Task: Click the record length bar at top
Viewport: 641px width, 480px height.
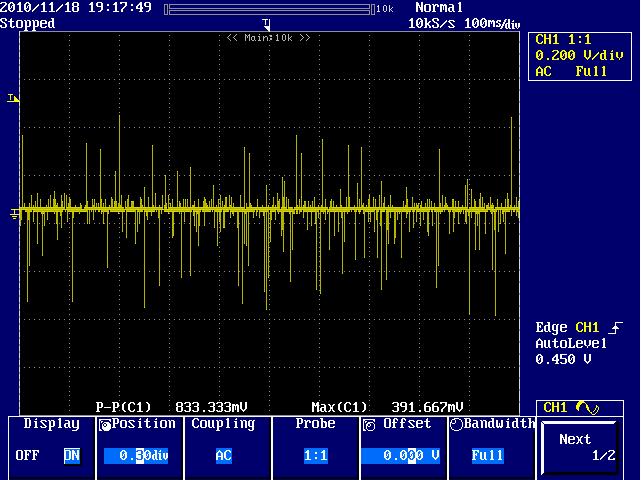Action: click(x=270, y=8)
